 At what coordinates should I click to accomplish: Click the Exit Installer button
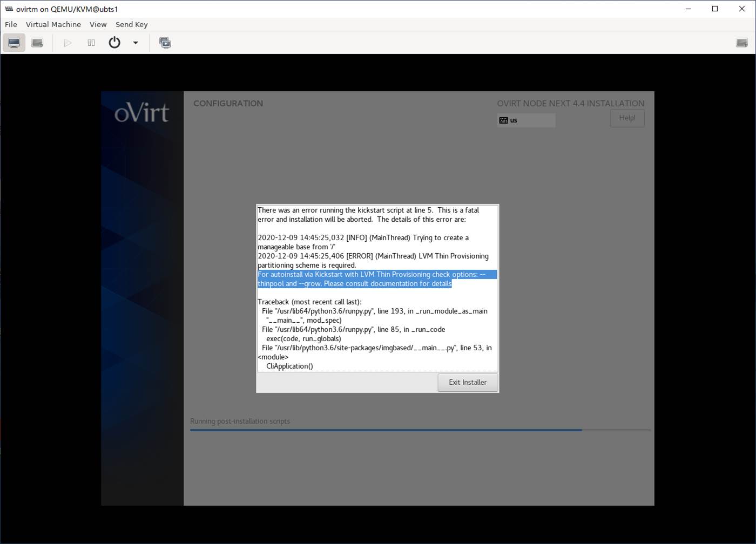click(468, 382)
